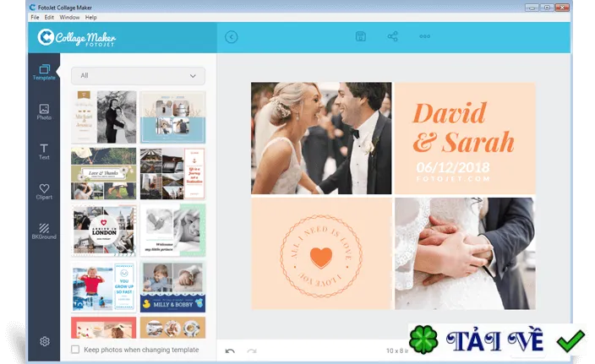Open the File menu

pos(35,18)
